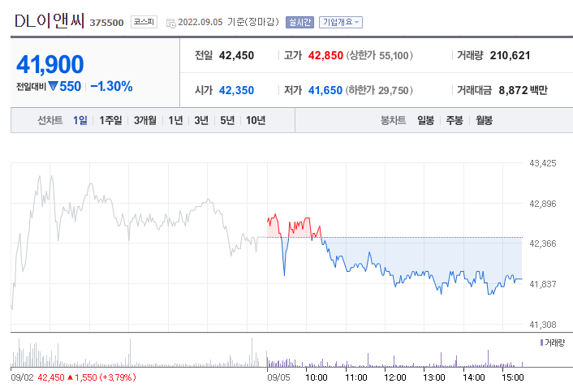Click the -1.30% change value

click(x=111, y=87)
